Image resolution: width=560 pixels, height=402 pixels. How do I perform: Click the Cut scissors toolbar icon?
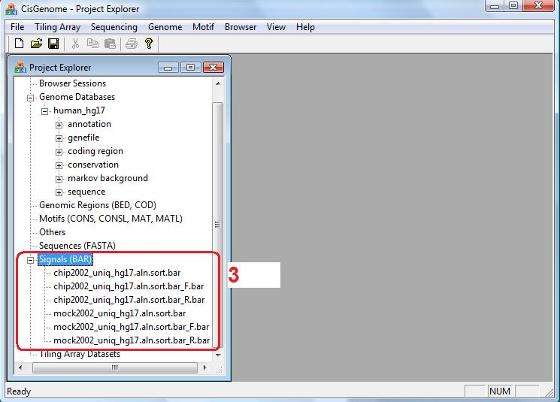tap(75, 44)
